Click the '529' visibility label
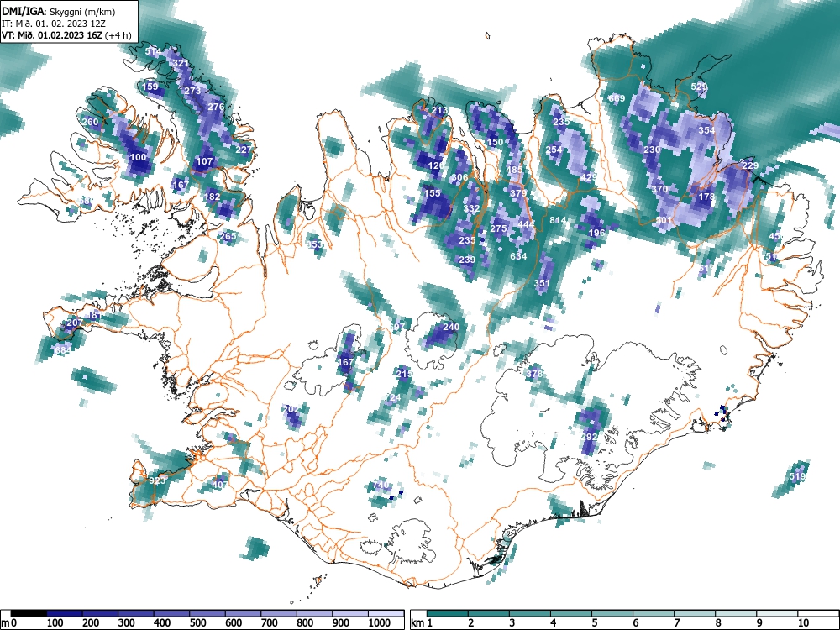This screenshot has height=630, width=840. click(699, 87)
